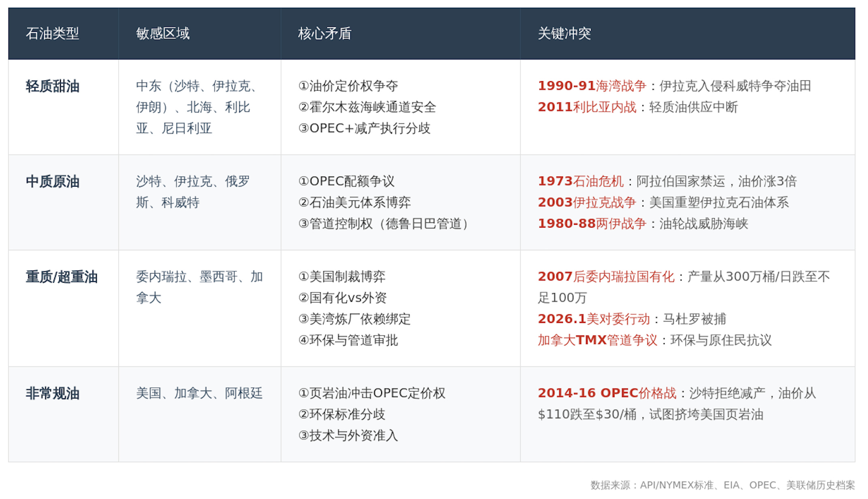Click the red 2007后委内瑞拉国有化 text

606,277
